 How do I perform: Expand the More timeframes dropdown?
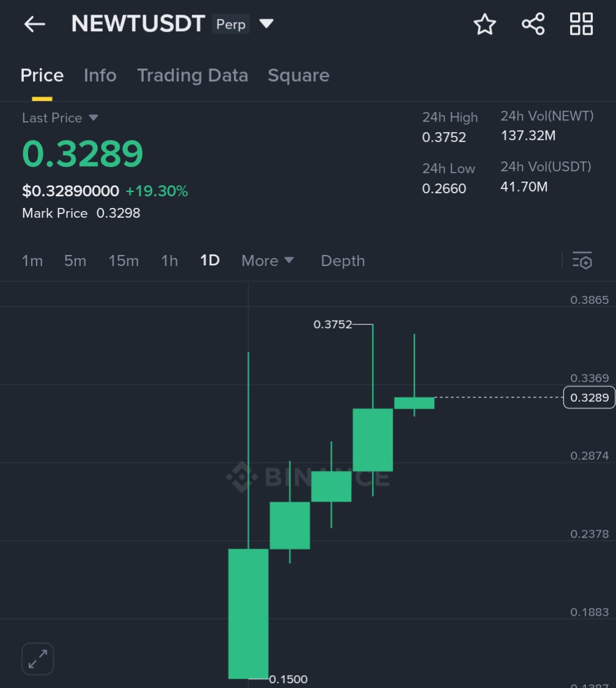pos(267,261)
